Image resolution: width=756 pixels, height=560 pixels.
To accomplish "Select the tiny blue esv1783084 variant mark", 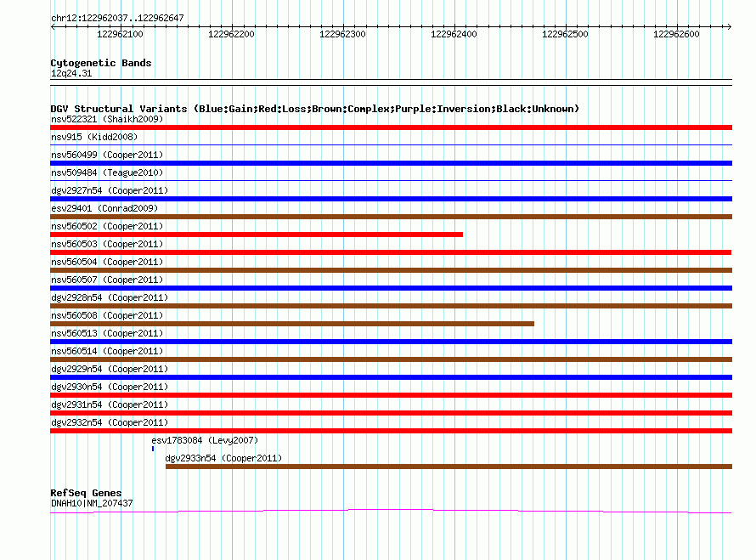I will (x=153, y=449).
